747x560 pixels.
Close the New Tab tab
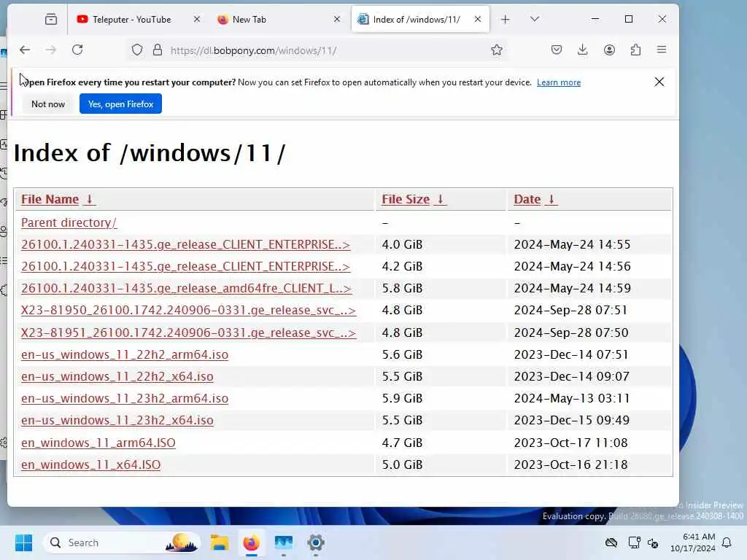click(x=337, y=20)
